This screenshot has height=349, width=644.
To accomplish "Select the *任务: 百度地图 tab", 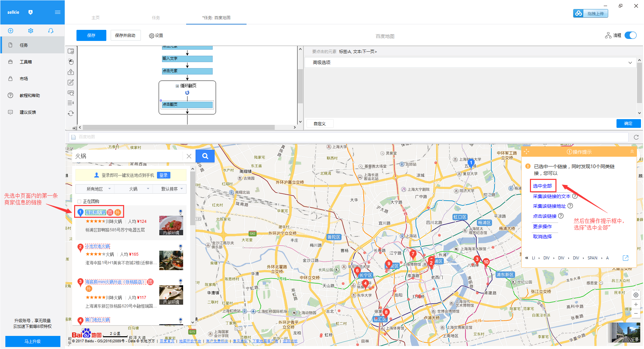I will [x=216, y=18].
